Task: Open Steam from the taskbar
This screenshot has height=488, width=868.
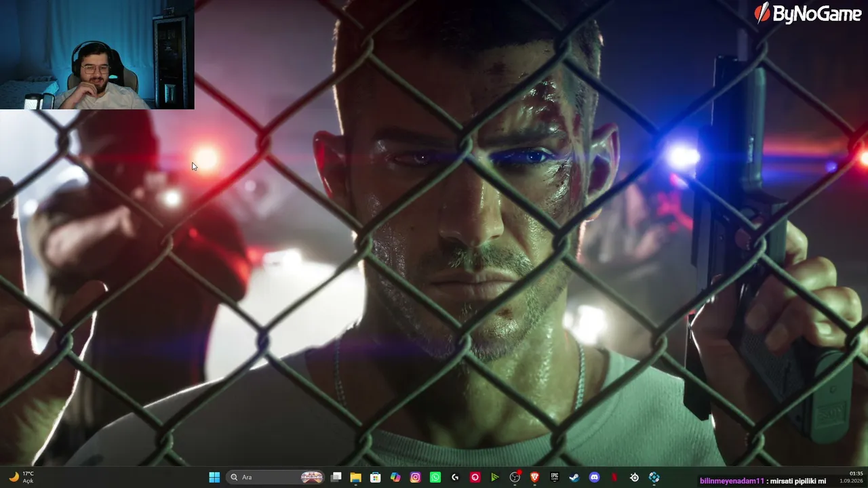Action: point(574,477)
